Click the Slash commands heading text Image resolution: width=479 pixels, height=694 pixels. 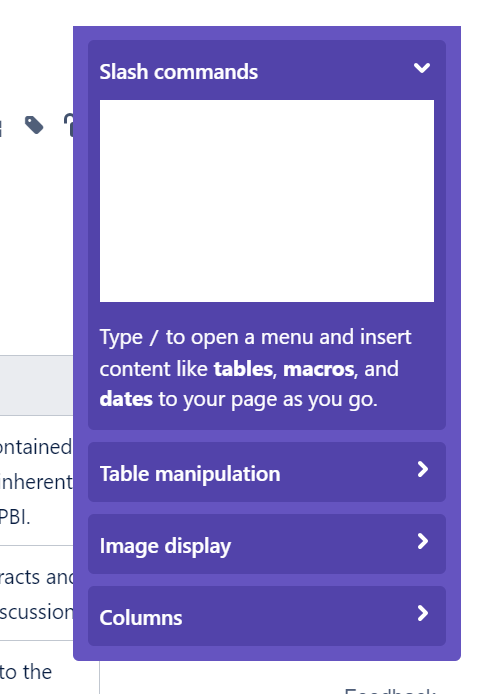tap(178, 72)
